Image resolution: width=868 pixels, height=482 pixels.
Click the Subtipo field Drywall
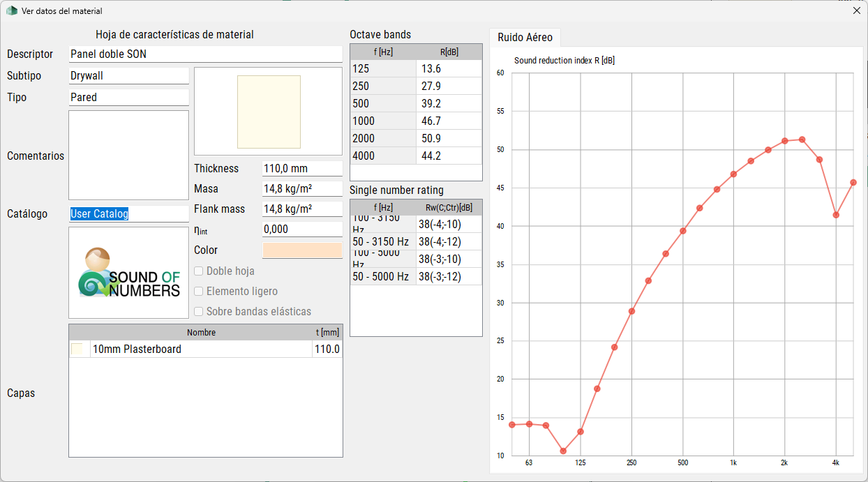(128, 75)
